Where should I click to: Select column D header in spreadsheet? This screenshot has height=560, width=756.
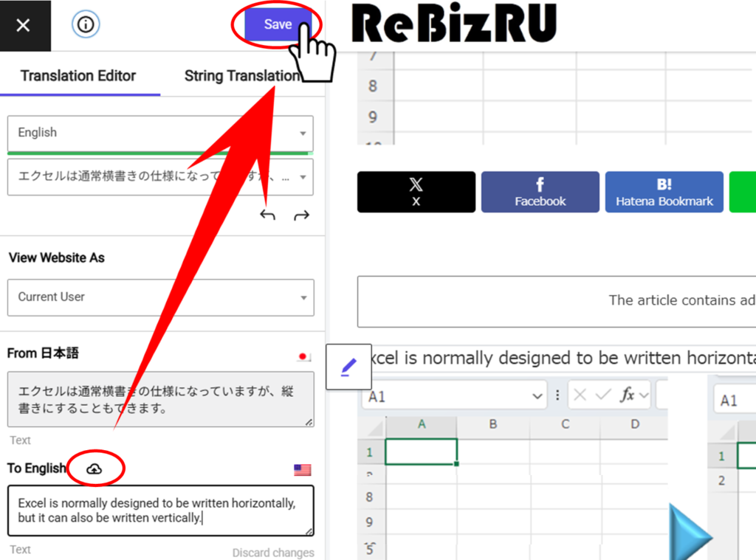pyautogui.click(x=635, y=424)
